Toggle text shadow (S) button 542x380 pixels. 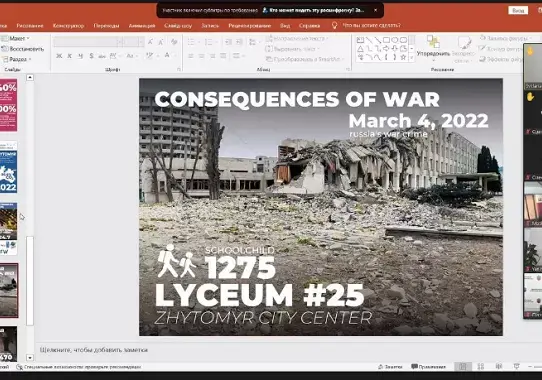91,56
